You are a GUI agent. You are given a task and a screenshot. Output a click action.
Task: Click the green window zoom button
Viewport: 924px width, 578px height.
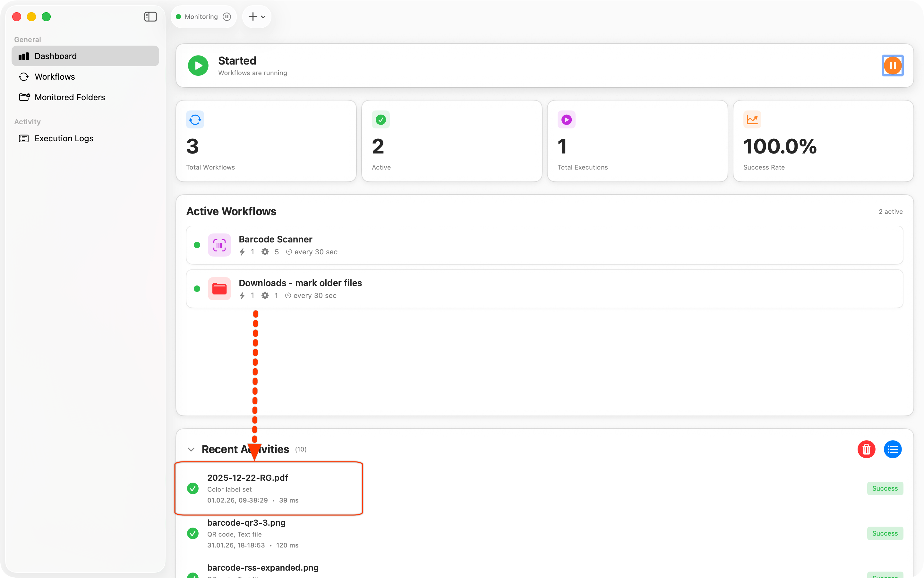click(x=46, y=17)
